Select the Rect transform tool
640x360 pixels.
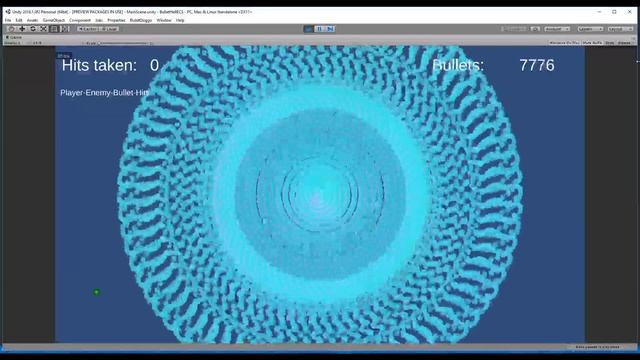54,29
